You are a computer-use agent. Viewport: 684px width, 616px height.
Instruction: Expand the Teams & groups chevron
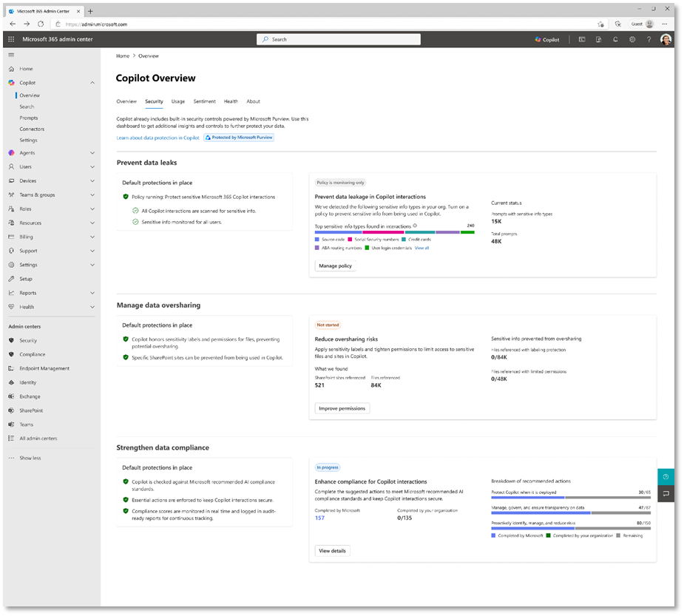pyautogui.click(x=92, y=195)
